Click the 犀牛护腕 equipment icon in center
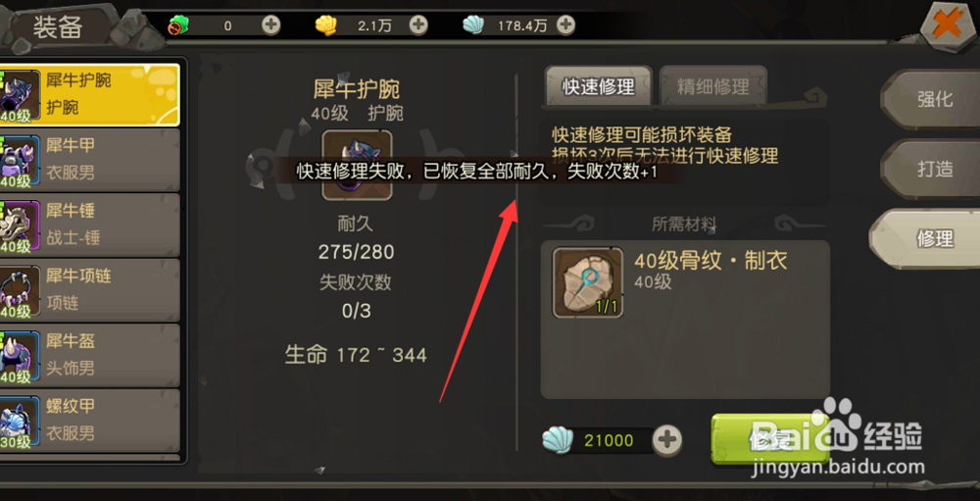Viewport: 980px width, 501px height. tap(357, 165)
